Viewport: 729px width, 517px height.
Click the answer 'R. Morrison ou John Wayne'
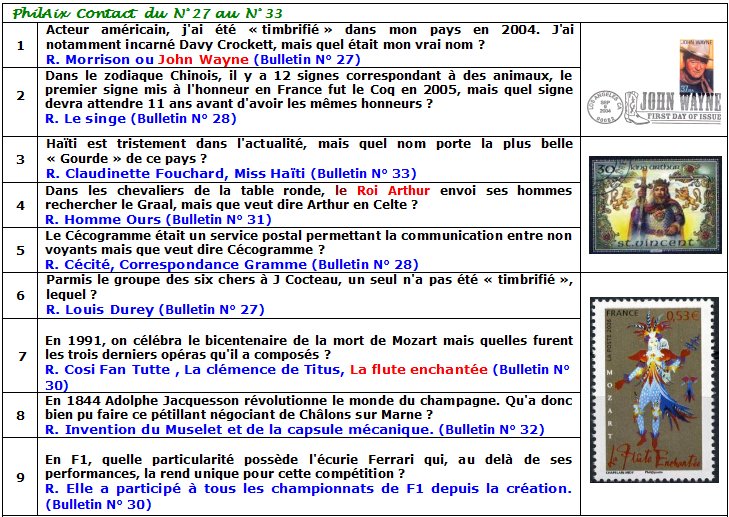click(147, 60)
